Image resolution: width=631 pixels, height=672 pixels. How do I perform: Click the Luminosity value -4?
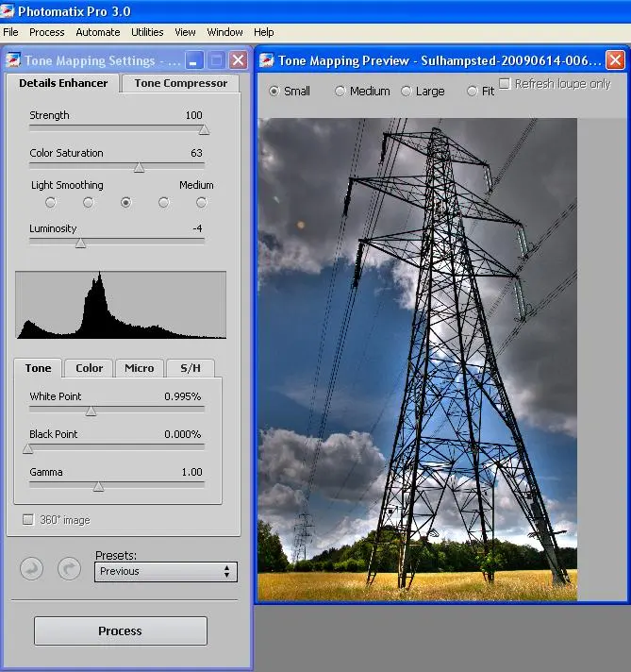(197, 228)
